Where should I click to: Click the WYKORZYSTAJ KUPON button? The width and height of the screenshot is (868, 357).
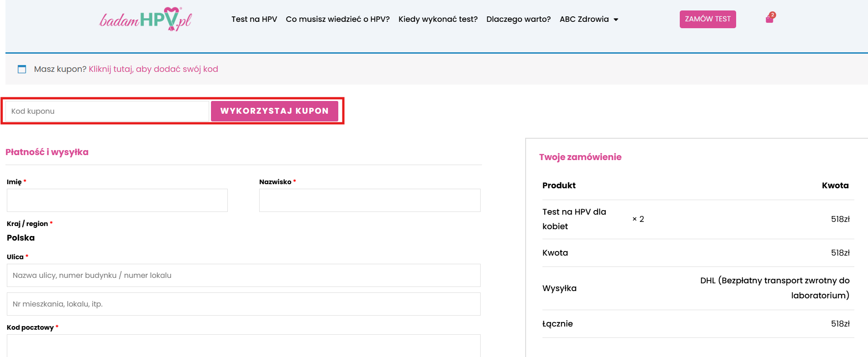tap(274, 111)
